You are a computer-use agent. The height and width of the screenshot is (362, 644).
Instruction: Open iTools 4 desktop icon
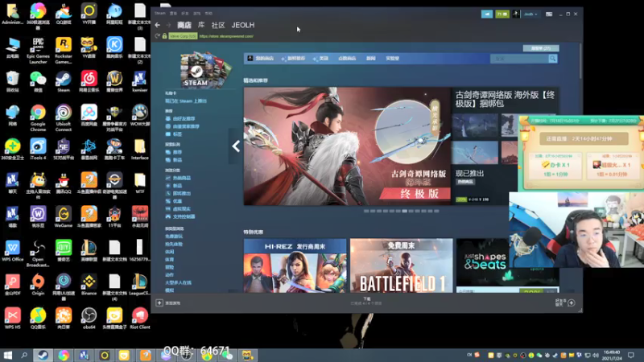[x=38, y=149]
